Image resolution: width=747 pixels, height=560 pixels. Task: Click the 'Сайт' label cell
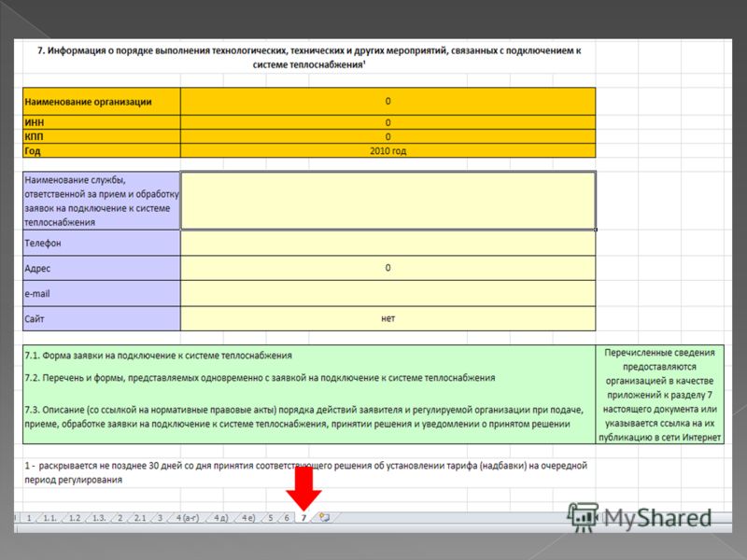[x=102, y=318]
